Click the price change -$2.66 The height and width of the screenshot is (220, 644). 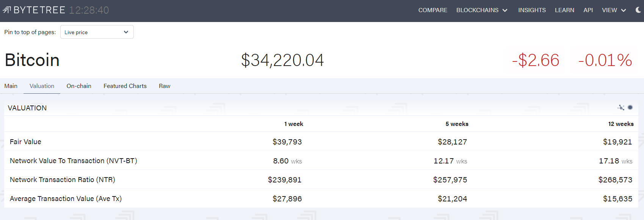point(536,60)
